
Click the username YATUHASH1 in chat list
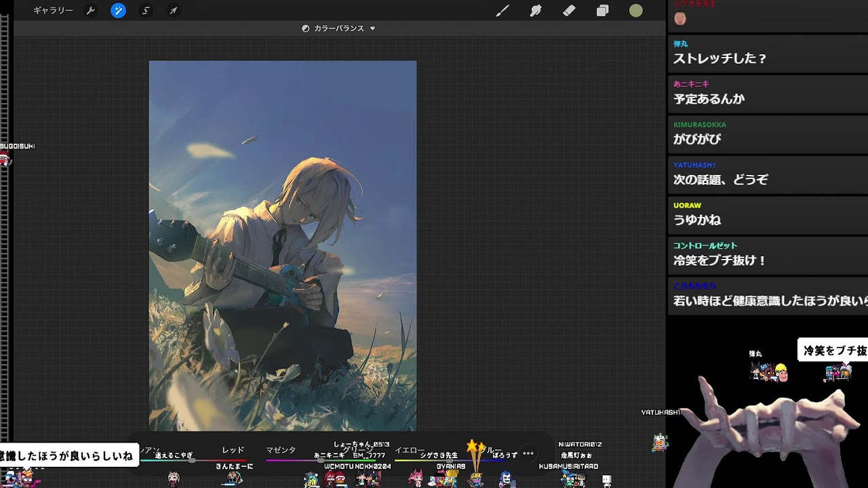[694, 165]
